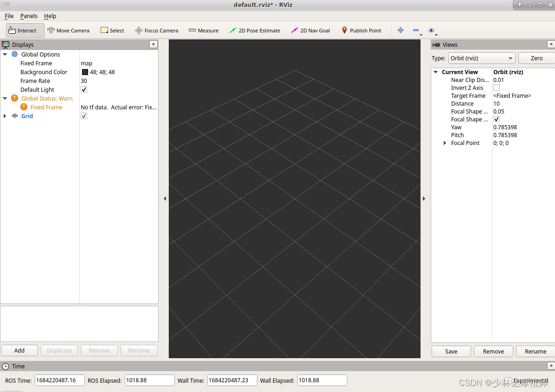Click the eye toolbar visibility icon
Image resolution: width=555 pixels, height=392 pixels.
(431, 30)
